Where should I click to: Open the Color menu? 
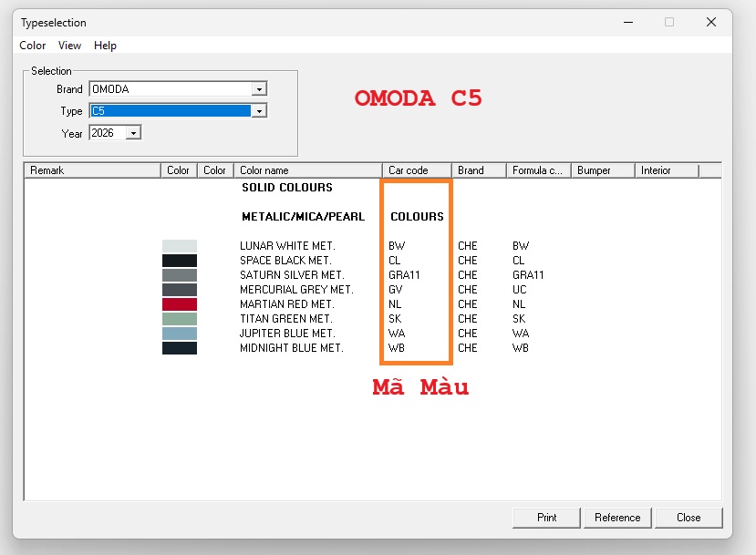click(32, 46)
